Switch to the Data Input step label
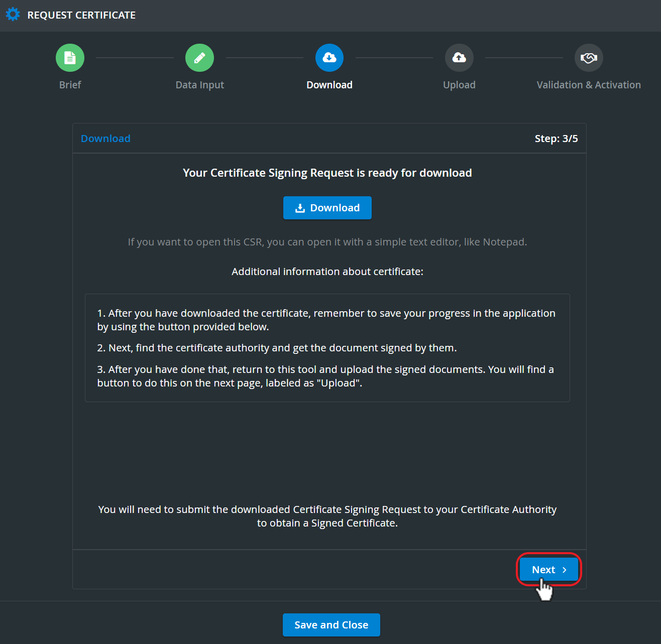The width and height of the screenshot is (661, 644). coord(199,85)
